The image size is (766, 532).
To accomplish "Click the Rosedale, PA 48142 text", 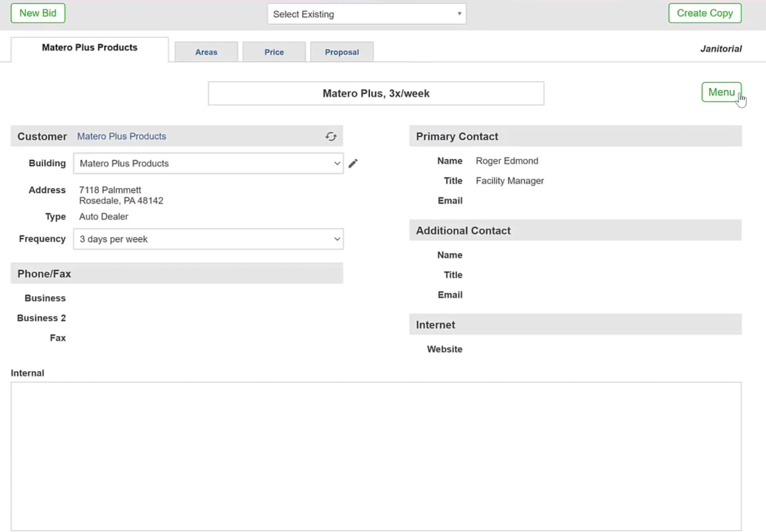I will 121,200.
